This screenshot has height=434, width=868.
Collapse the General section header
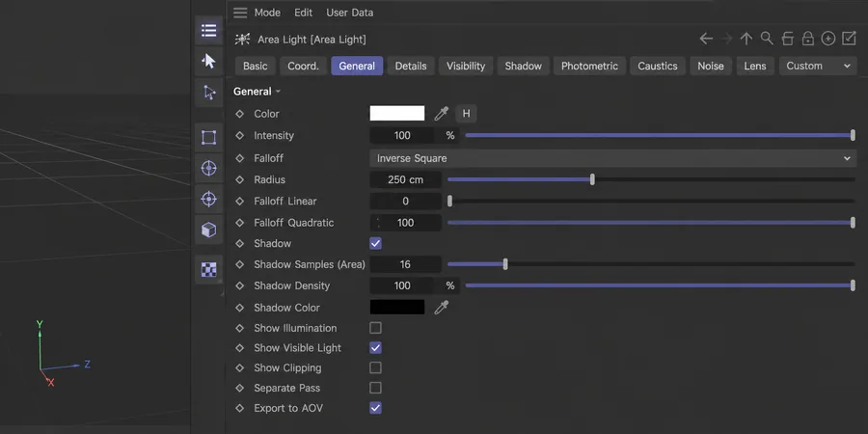pos(257,92)
